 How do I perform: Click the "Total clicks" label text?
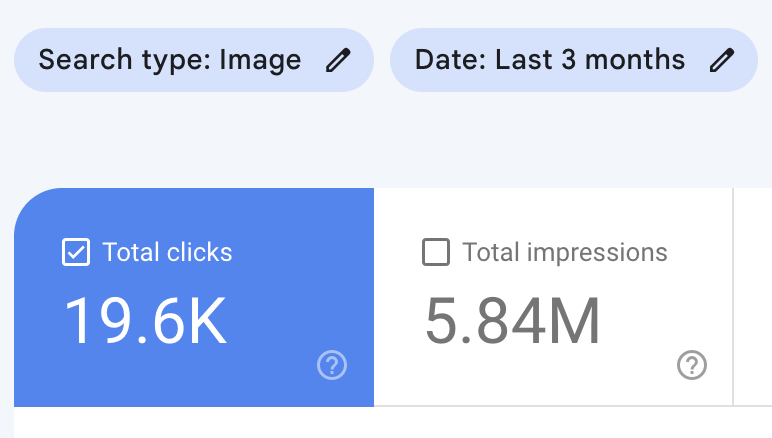[167, 253]
